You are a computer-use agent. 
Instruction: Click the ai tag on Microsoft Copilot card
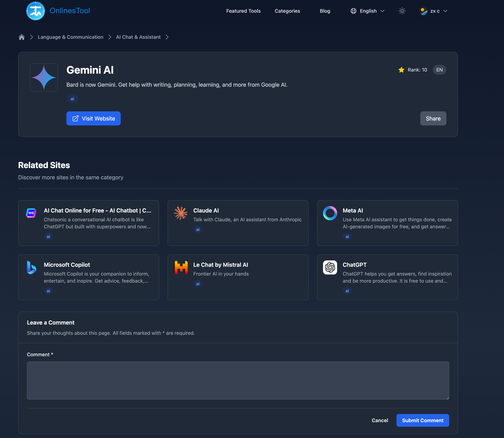coord(48,291)
